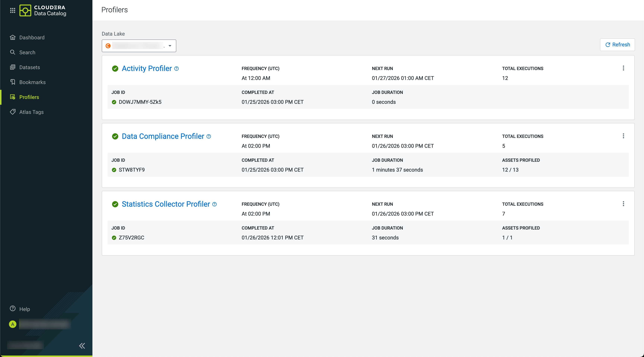
Task: Go to Dashboard in sidebar
Action: coord(32,37)
